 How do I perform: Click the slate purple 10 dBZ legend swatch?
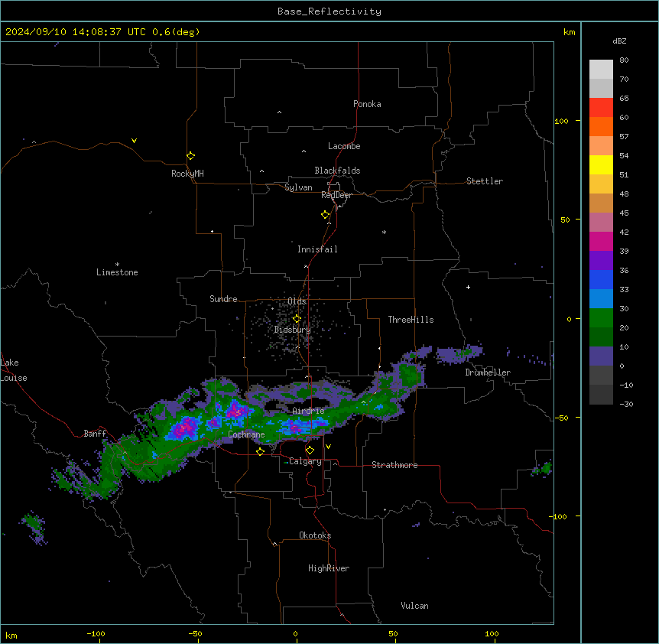(601, 356)
